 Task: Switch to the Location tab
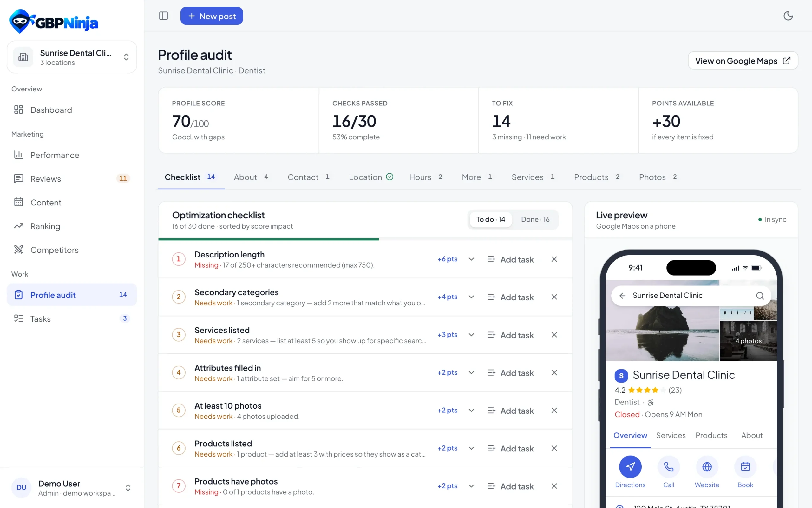371,177
